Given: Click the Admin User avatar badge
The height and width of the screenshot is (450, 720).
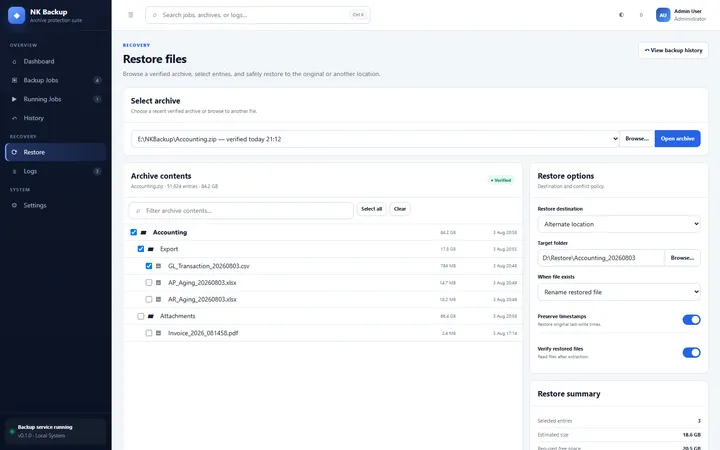Looking at the screenshot, I should click(x=663, y=15).
